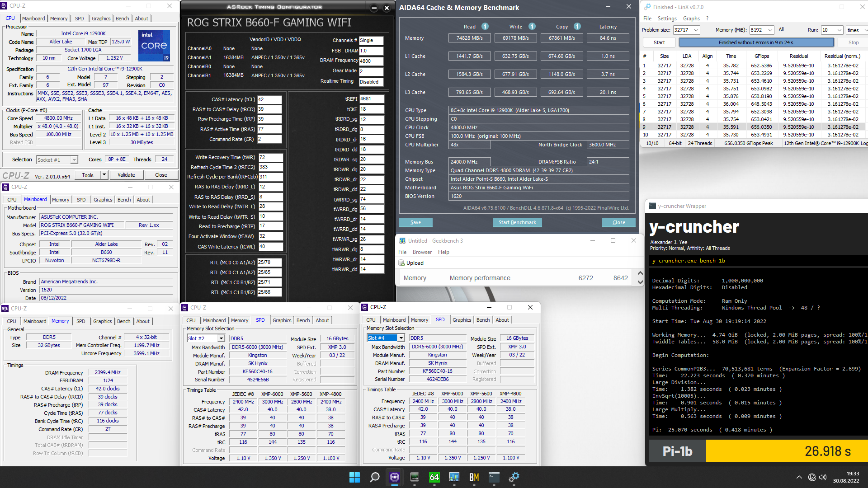Click Copy column info icon
The image size is (868, 488).
tap(577, 27)
